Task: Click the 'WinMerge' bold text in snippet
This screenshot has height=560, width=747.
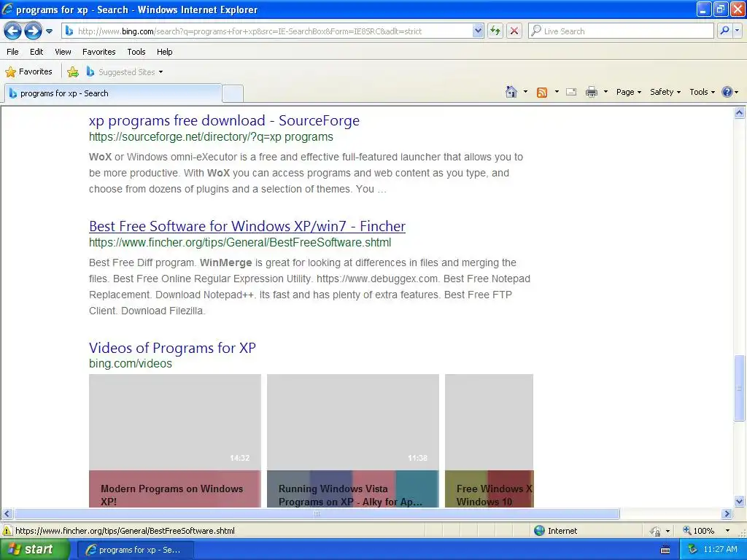Action: tap(226, 262)
